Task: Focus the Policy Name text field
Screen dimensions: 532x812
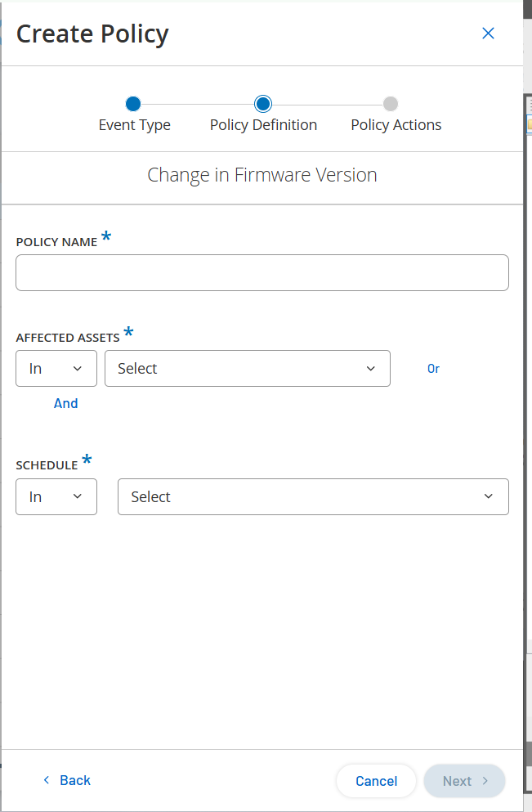Action: pos(262,273)
